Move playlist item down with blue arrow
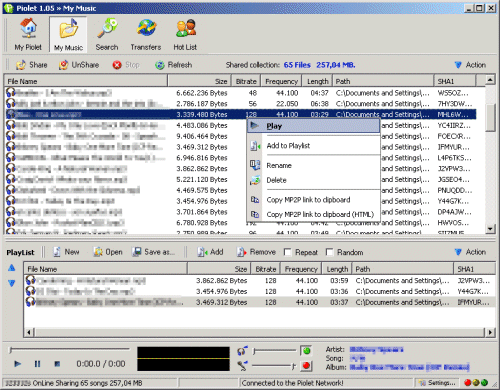 tap(12, 283)
